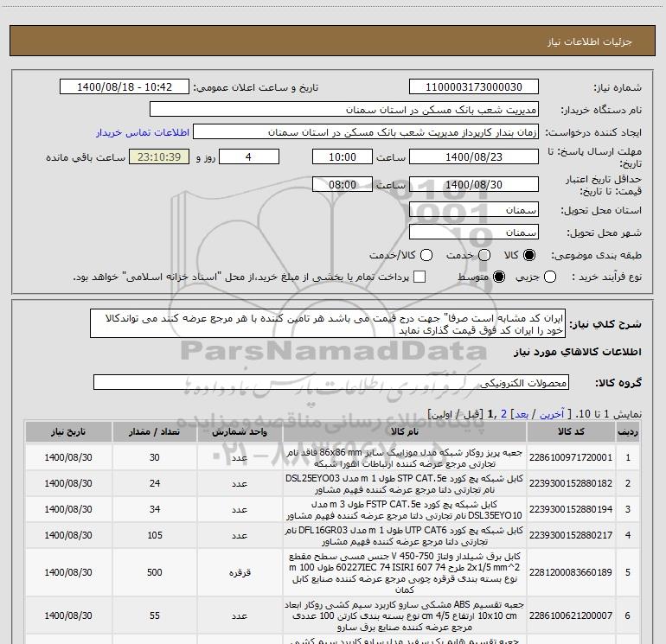Click the شرح کلی نیاز description box

point(328,323)
